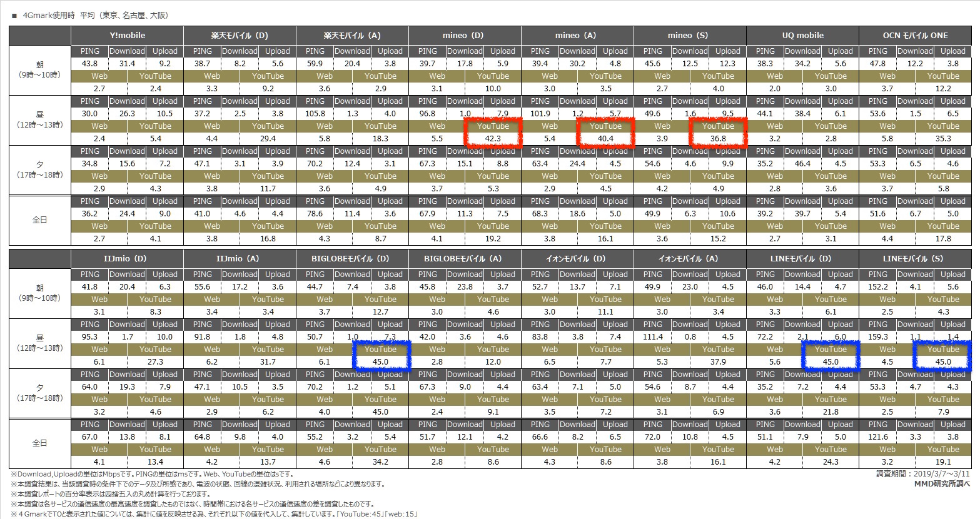Click 152.2 morning PING for LINEモバイル（S）
Viewport: 980px width, 519px height.
[877, 287]
